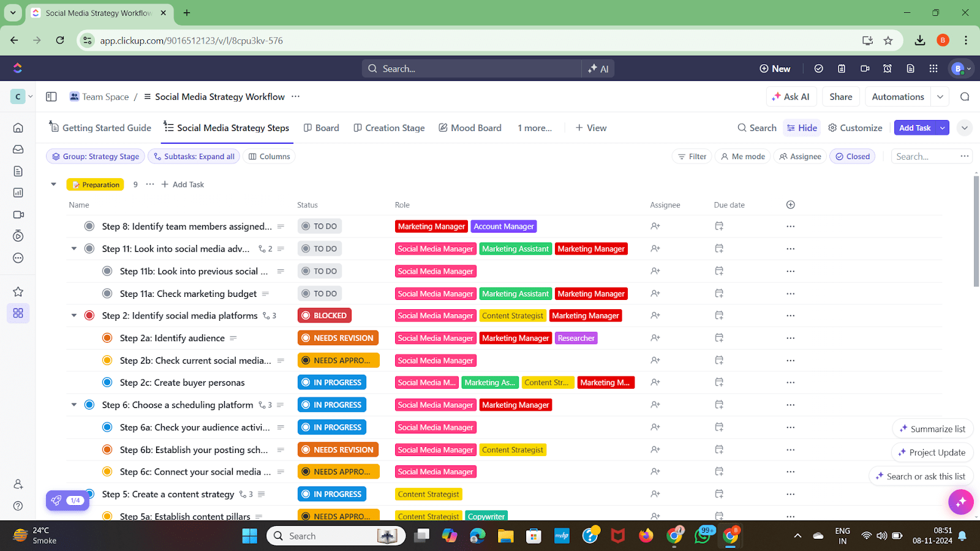Add a new view with + View

pyautogui.click(x=591, y=128)
